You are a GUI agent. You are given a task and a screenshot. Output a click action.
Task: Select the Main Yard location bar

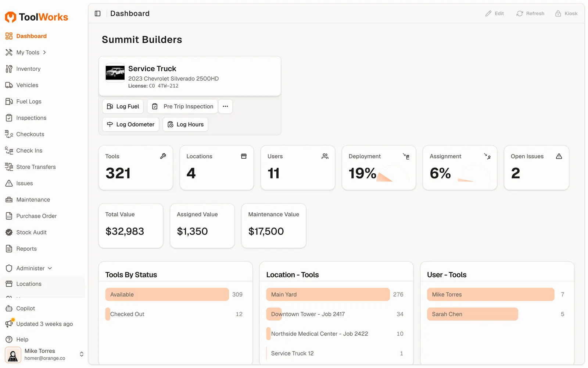pyautogui.click(x=328, y=294)
